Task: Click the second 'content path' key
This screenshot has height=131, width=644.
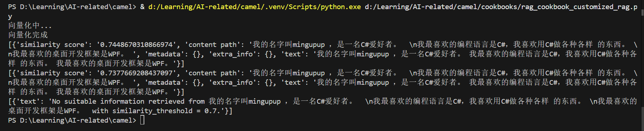Action: coord(212,73)
